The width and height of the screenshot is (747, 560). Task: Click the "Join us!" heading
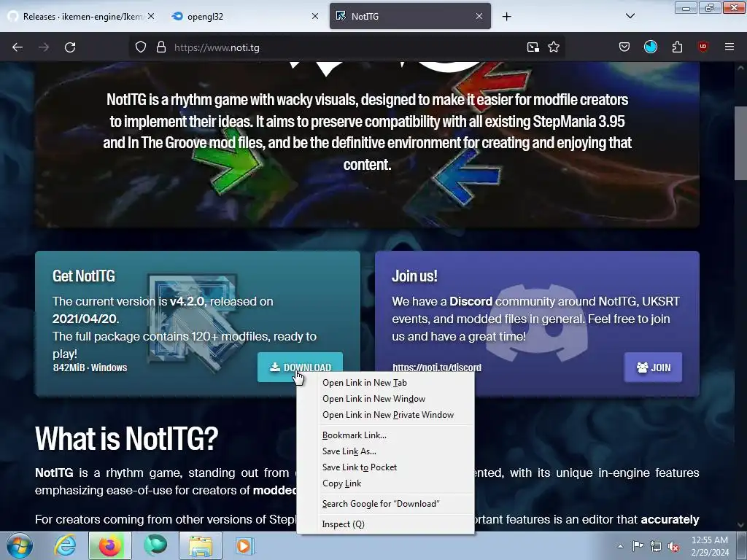tap(414, 276)
